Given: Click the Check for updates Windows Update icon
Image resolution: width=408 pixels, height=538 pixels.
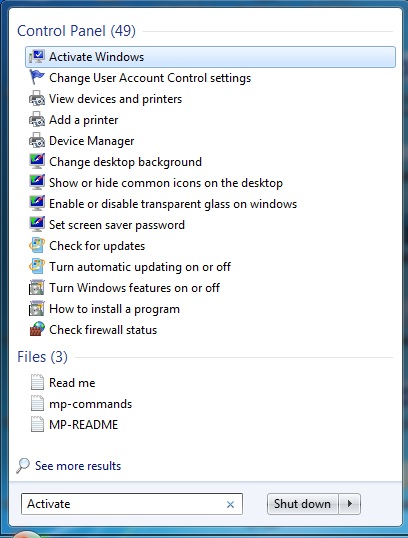Looking at the screenshot, I should pos(36,246).
